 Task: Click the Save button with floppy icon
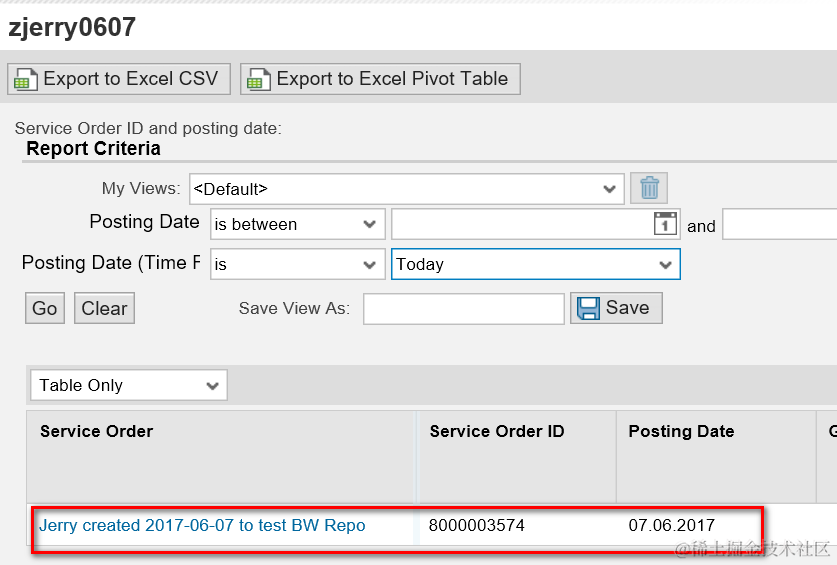point(617,308)
